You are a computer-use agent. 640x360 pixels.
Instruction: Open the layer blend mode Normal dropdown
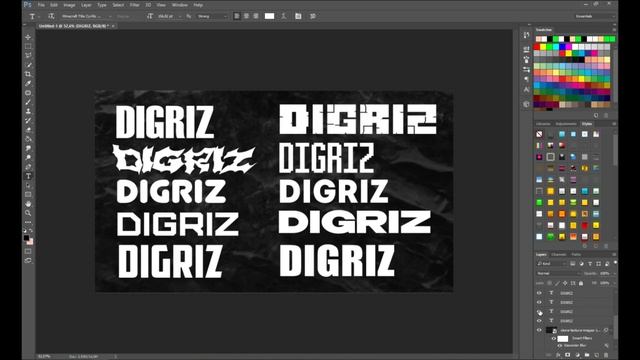click(x=558, y=273)
